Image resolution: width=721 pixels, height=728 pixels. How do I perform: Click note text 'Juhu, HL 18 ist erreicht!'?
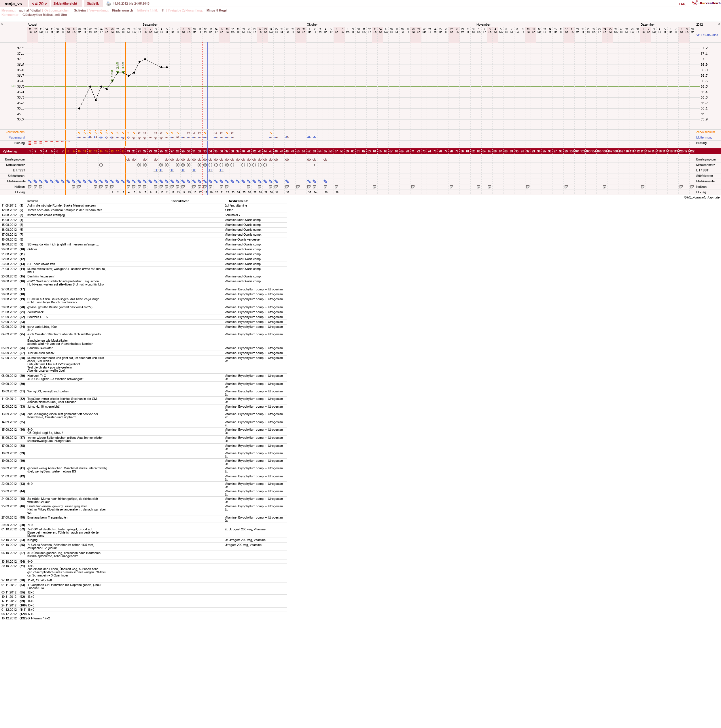tap(43, 407)
